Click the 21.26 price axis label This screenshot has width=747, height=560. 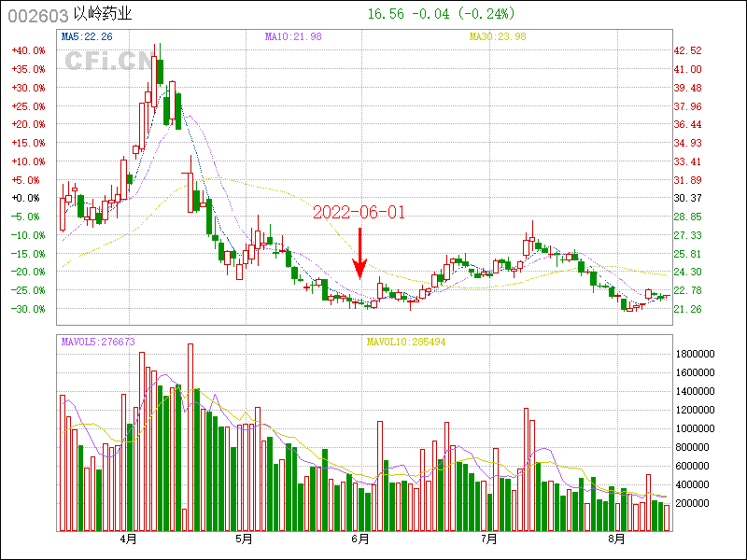688,309
